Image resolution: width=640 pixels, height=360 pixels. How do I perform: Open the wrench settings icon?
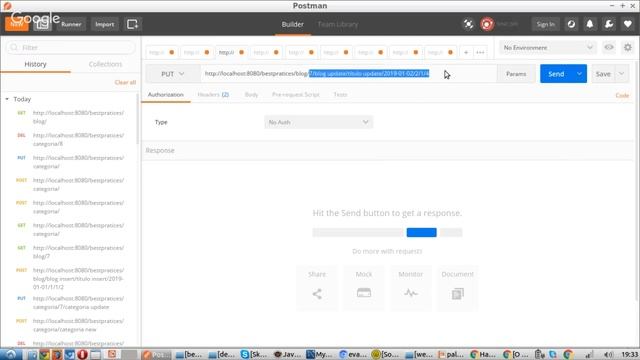pyautogui.click(x=609, y=24)
